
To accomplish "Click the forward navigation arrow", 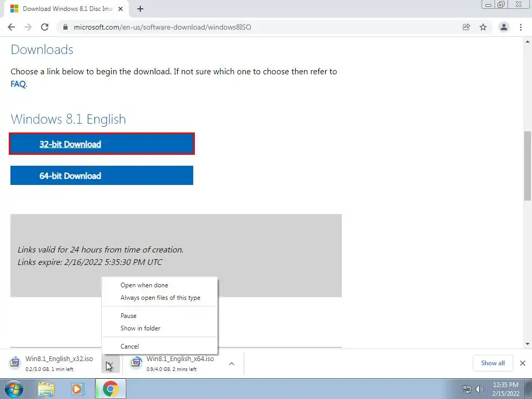I will (28, 27).
